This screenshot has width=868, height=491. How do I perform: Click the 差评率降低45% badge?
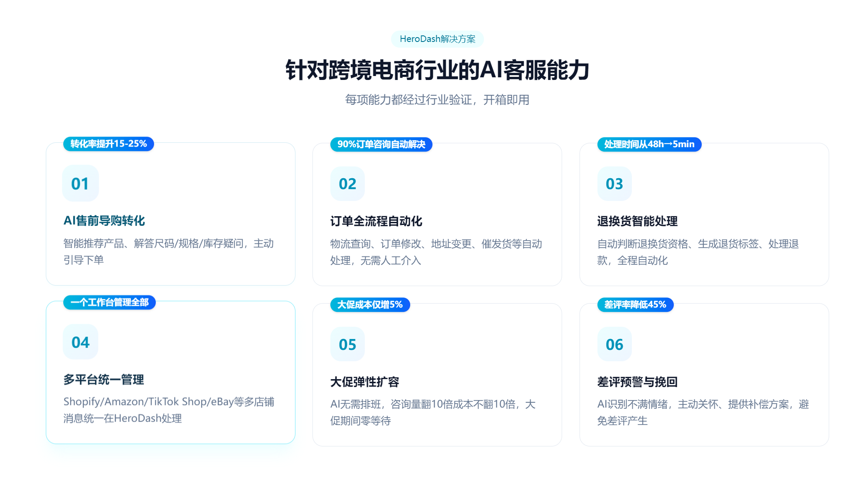[635, 304]
